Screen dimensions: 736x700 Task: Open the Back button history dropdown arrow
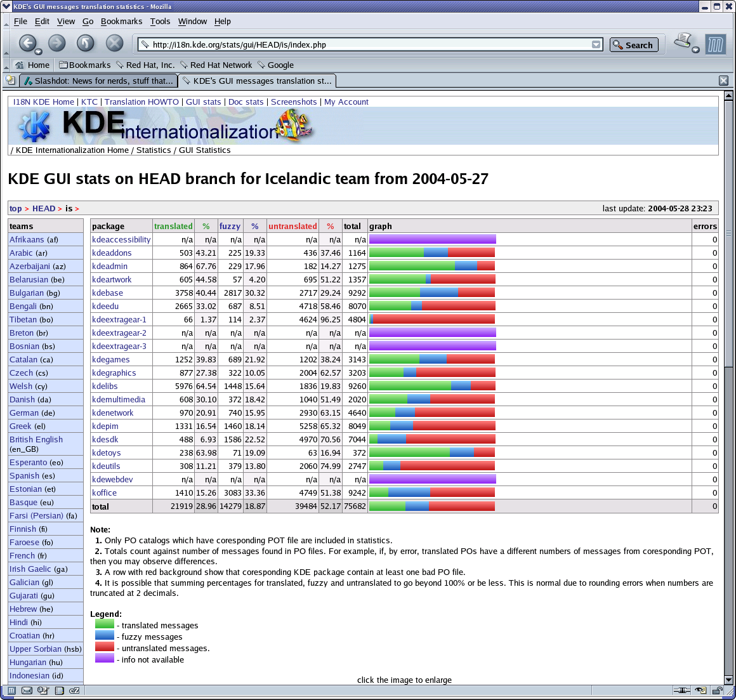[39, 51]
